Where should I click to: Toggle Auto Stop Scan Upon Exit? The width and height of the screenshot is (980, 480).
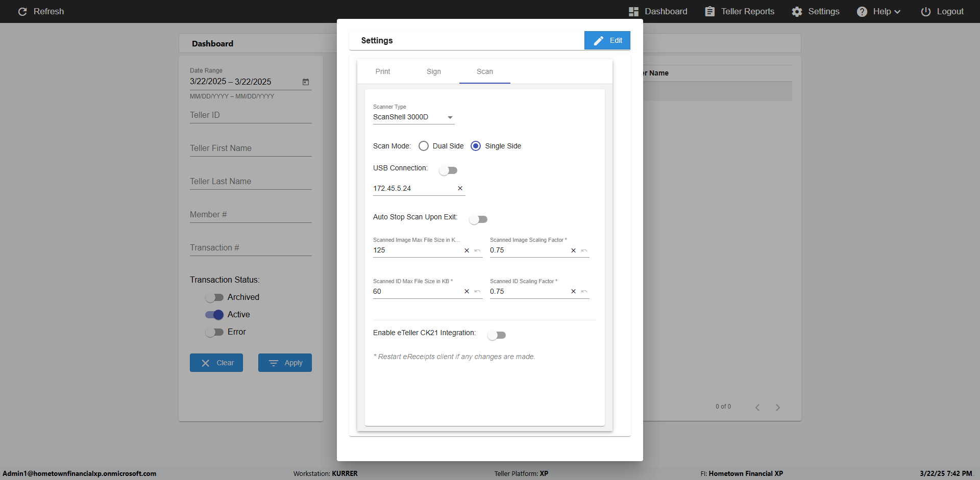[x=478, y=219]
